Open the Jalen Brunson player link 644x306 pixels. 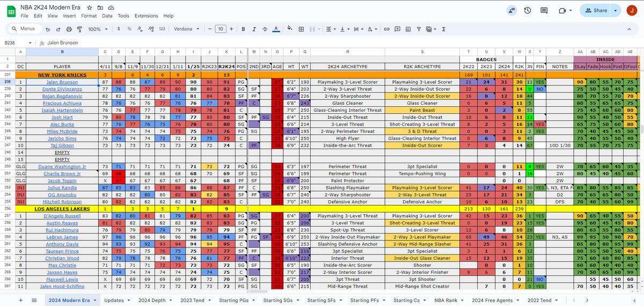[x=62, y=82]
